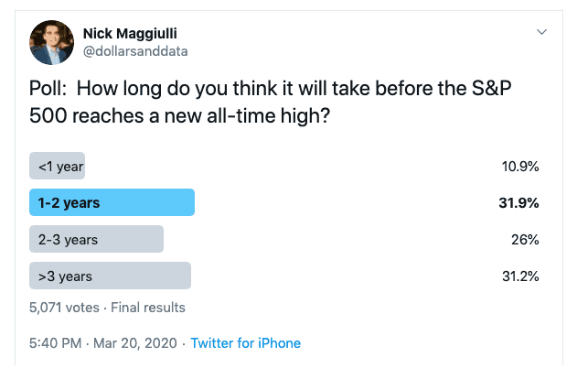Click the 26% result value
Image resolution: width=588 pixels, height=379 pixels.
(527, 240)
